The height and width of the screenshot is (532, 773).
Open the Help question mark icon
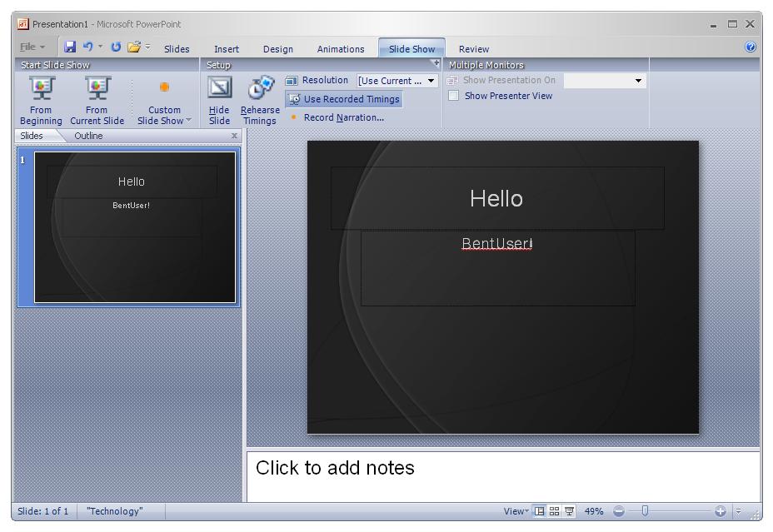[x=751, y=47]
